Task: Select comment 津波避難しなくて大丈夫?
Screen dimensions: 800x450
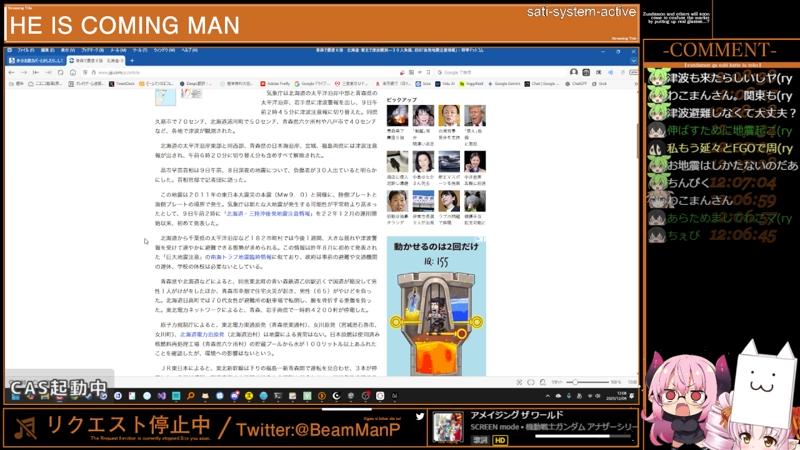Action: pyautogui.click(x=732, y=113)
